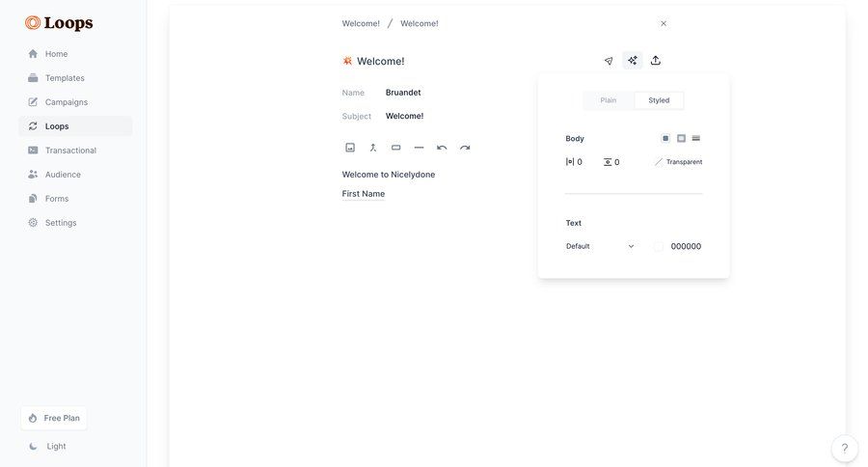Edit the Subject field Welcome!
The height and width of the screenshot is (467, 868).
(x=405, y=116)
